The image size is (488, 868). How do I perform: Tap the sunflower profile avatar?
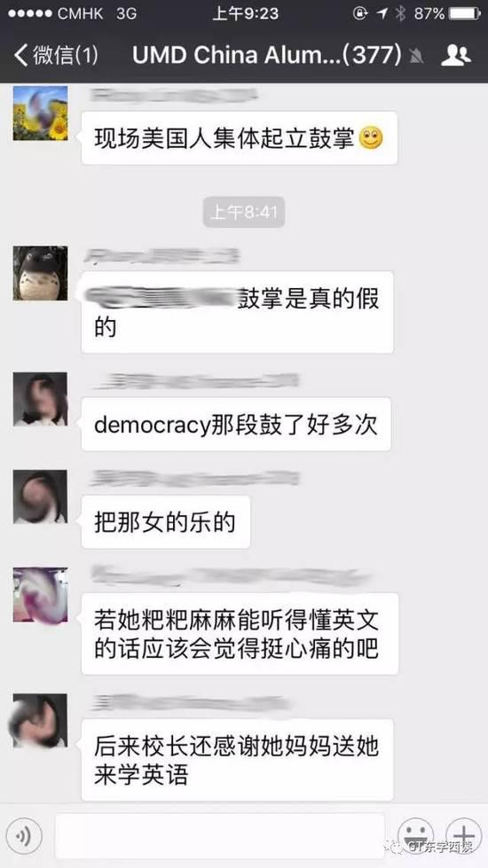coord(41,113)
